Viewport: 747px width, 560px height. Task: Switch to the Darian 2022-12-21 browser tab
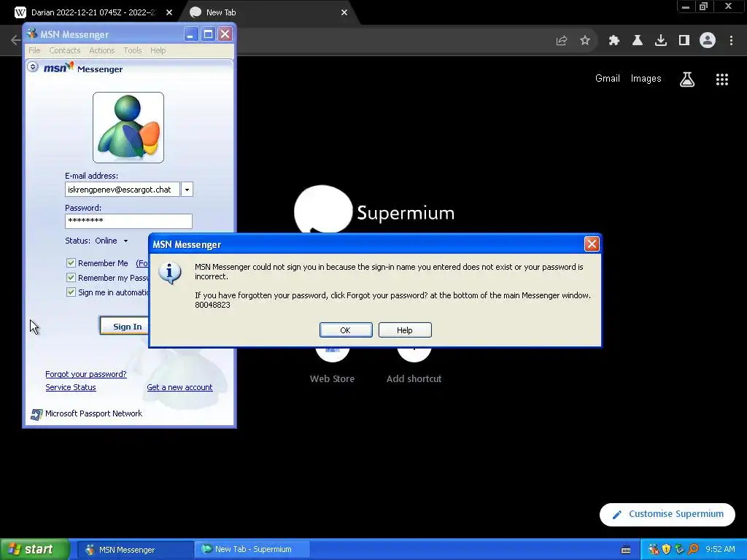[93, 12]
